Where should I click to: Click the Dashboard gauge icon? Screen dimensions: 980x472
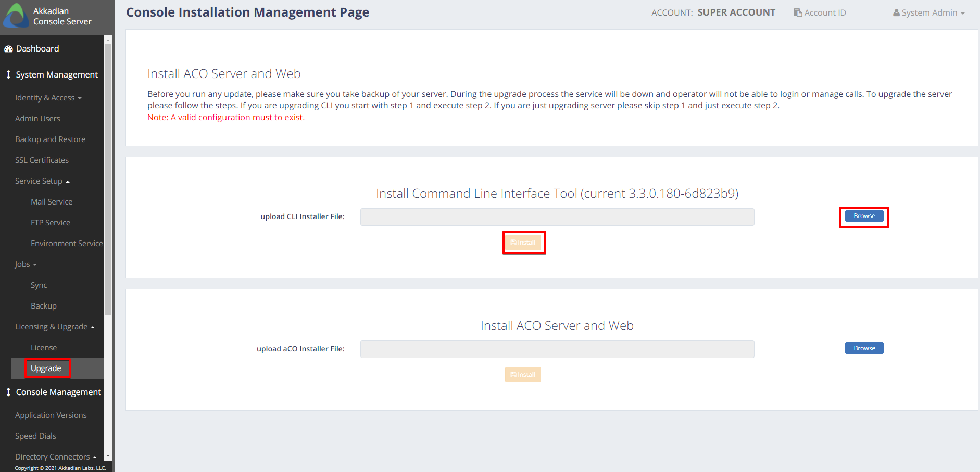pos(8,49)
